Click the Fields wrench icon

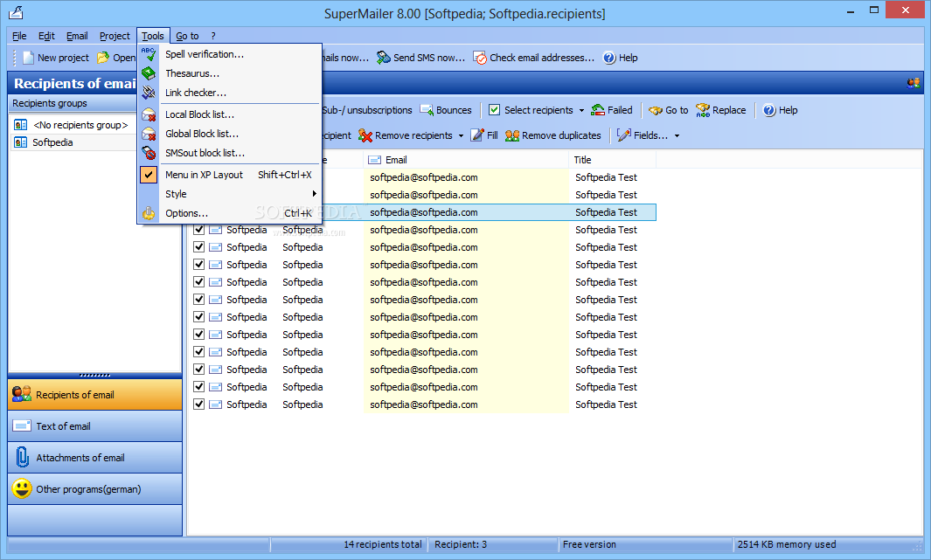624,135
